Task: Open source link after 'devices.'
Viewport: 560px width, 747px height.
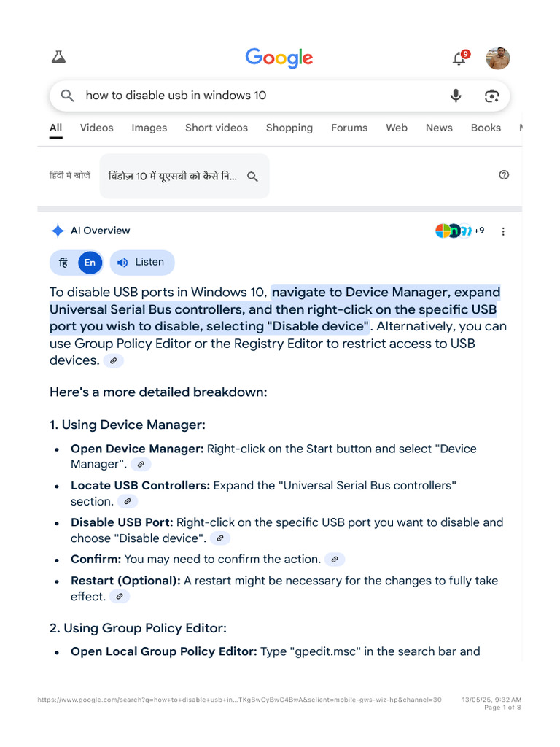Action: (x=113, y=360)
